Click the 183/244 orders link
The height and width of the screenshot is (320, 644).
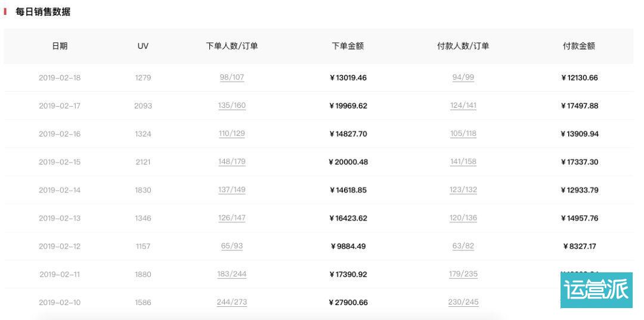232,274
